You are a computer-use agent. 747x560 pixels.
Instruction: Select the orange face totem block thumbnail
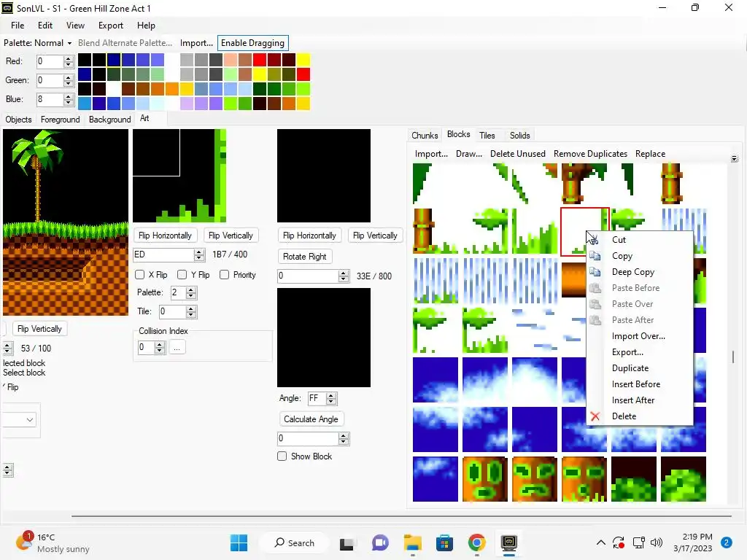click(485, 479)
